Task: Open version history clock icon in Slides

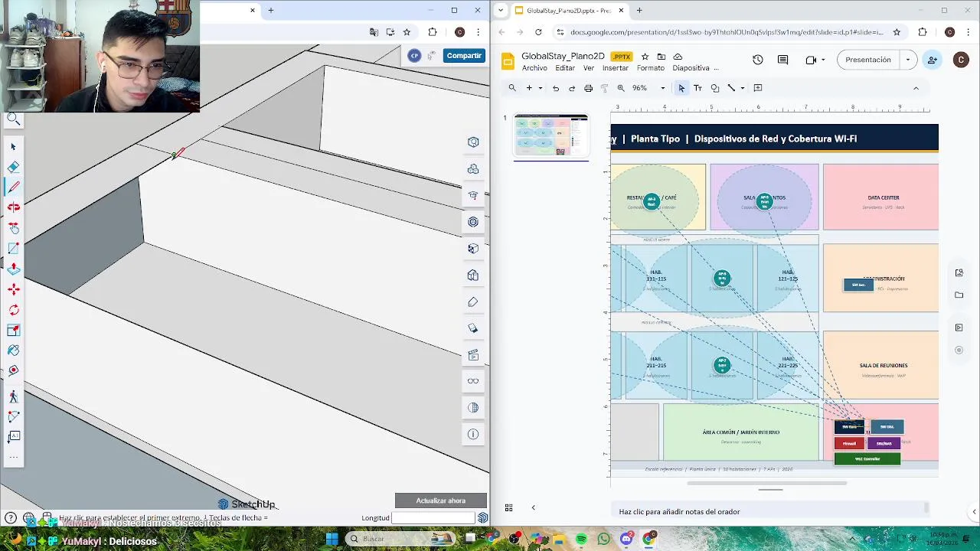Action: coord(757,60)
